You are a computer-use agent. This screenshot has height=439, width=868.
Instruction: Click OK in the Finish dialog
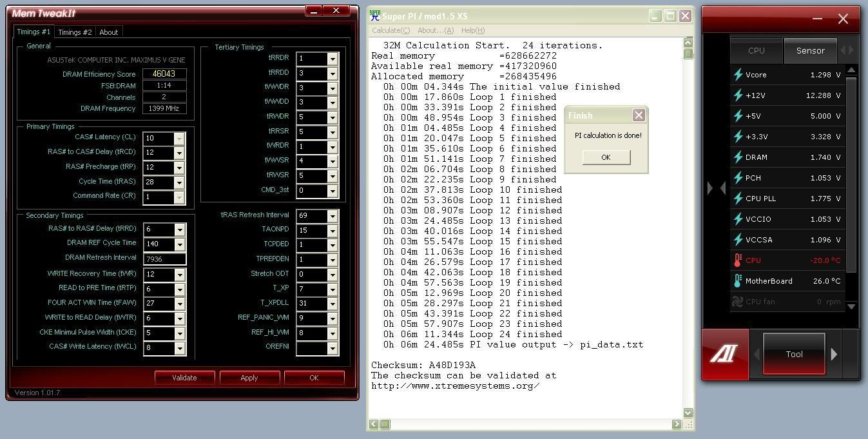coord(606,157)
